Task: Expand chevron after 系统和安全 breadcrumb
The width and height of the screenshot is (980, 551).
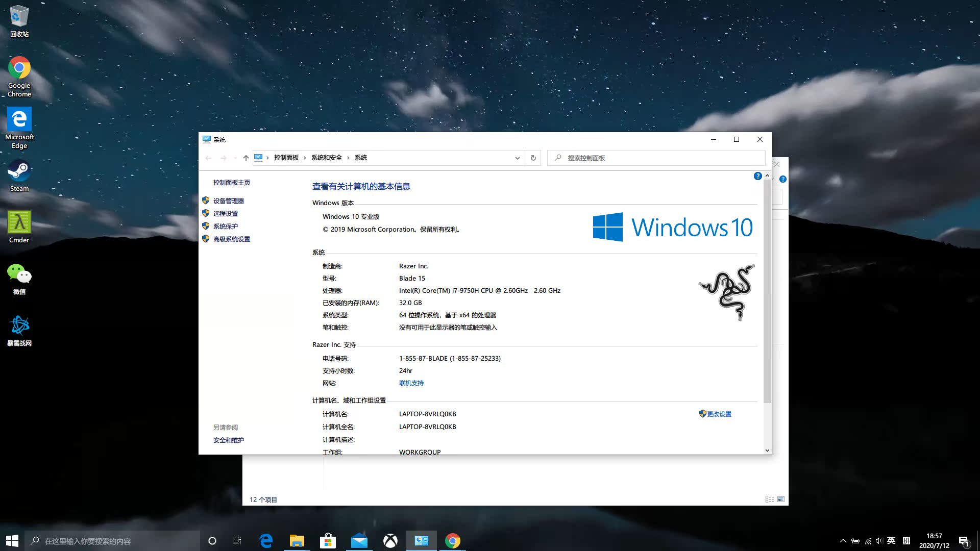Action: (348, 158)
